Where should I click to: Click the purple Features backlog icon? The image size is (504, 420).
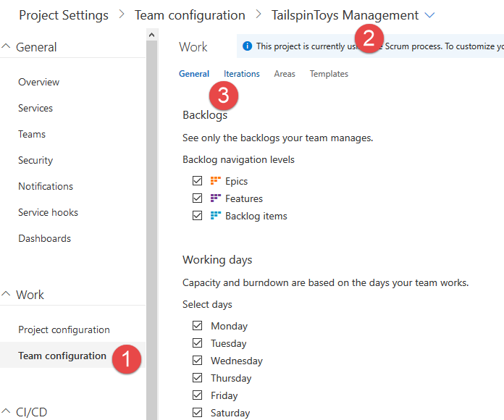click(x=215, y=198)
